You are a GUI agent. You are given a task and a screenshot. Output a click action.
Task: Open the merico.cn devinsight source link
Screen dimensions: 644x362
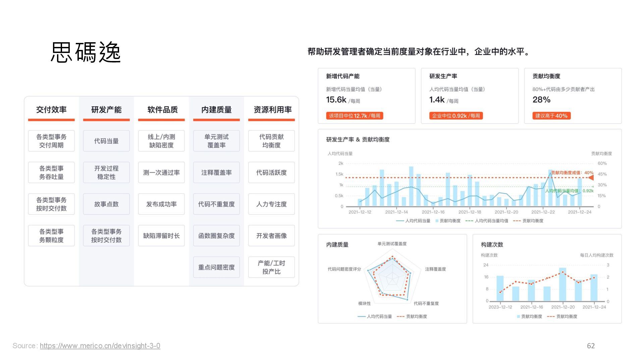pyautogui.click(x=100, y=346)
